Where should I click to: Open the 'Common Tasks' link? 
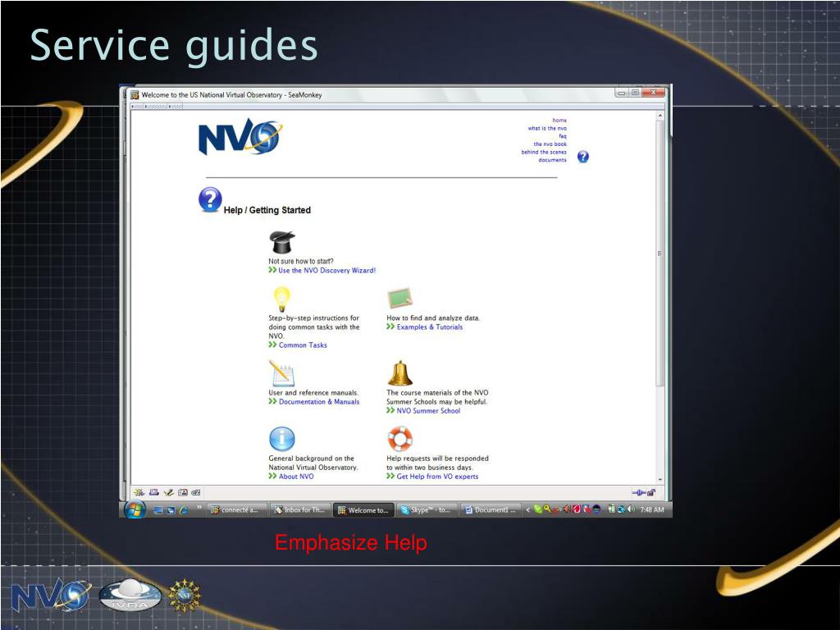coord(303,345)
